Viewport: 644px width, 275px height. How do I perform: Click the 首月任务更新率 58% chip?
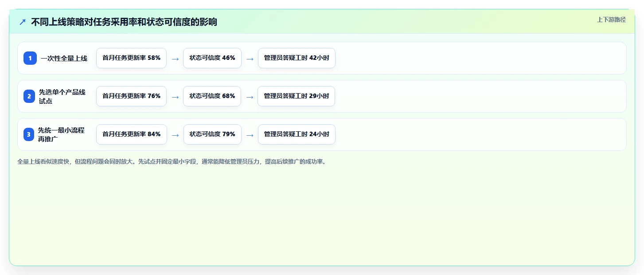[131, 58]
